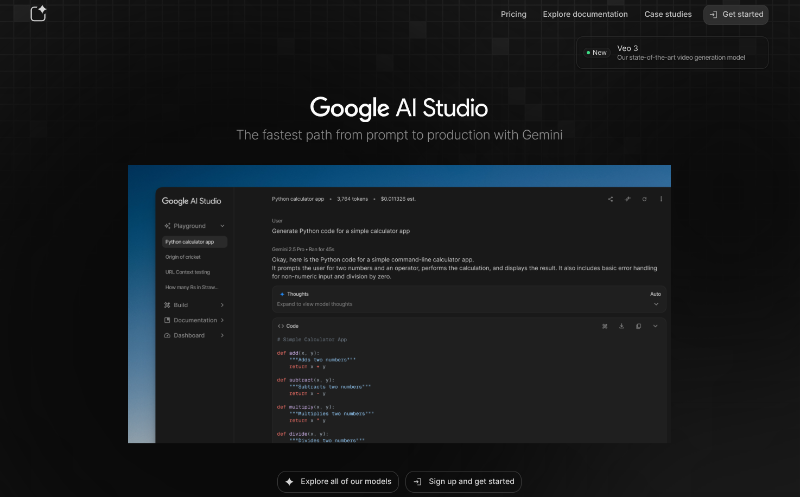Open Explore documentation link
Screen dimensions: 800x497
pos(585,14)
